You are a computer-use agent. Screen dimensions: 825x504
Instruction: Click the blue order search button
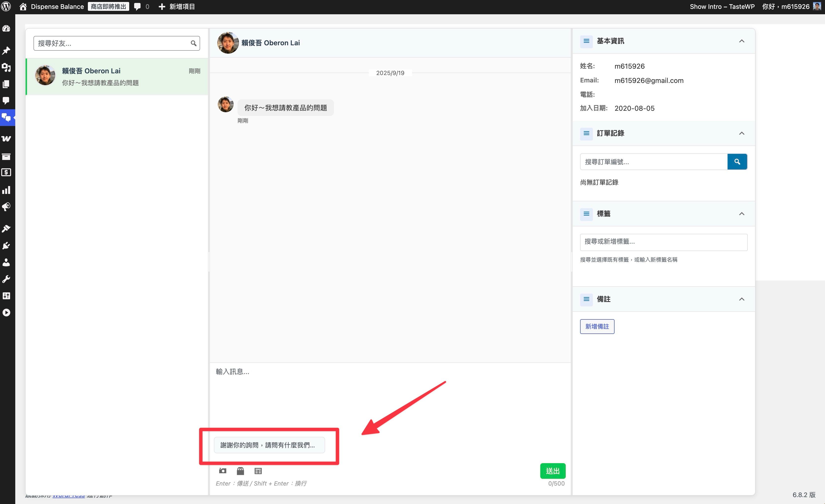tap(737, 162)
